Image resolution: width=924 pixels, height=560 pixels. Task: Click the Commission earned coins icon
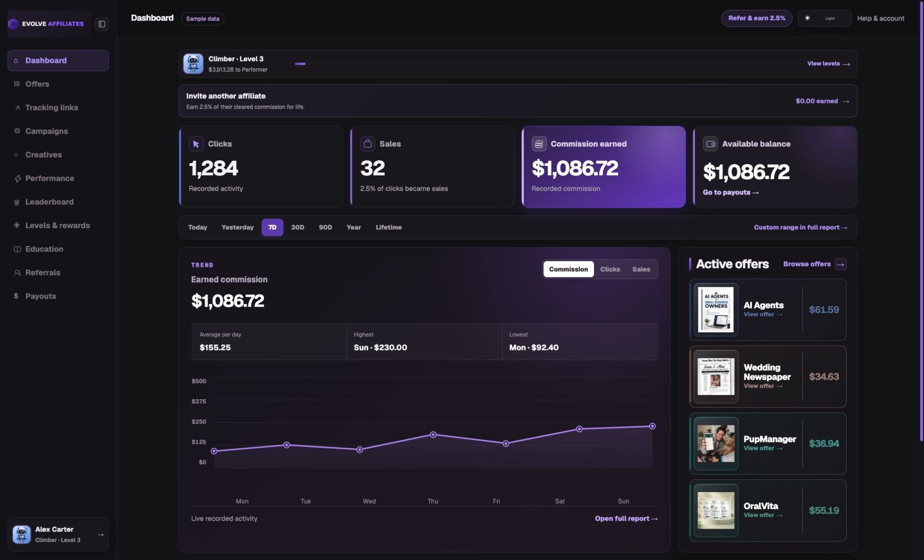coord(539,144)
